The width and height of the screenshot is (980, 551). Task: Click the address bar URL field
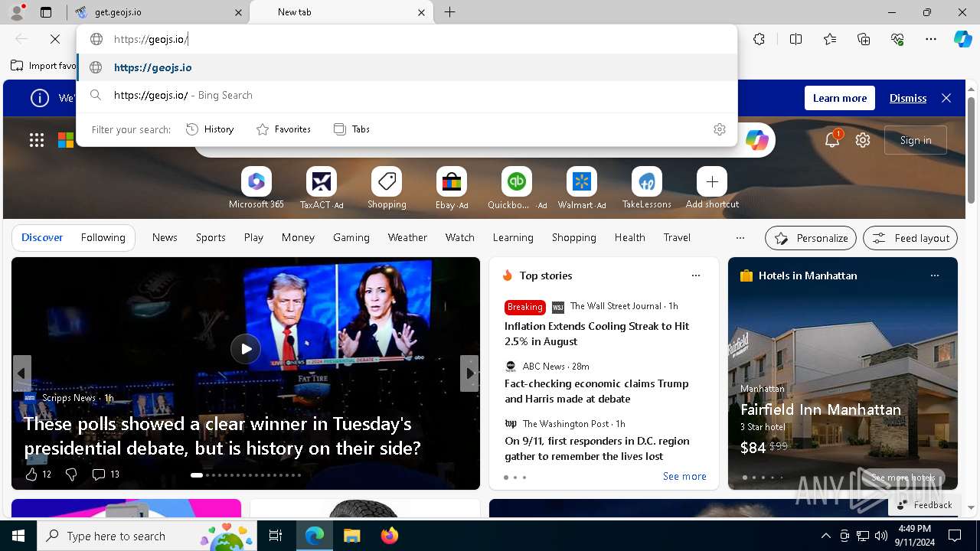[407, 39]
